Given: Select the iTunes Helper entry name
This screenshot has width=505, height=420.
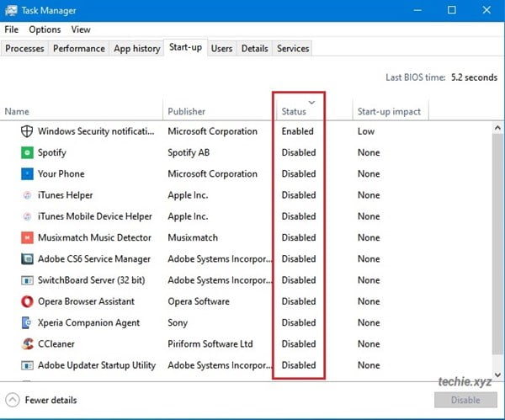Looking at the screenshot, I should (x=66, y=195).
